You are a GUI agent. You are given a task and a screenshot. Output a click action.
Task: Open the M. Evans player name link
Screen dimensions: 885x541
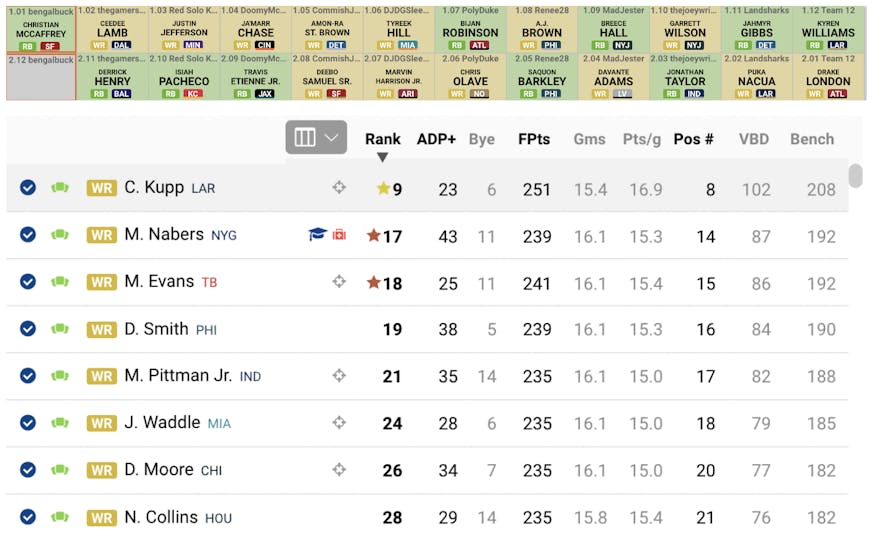[159, 281]
